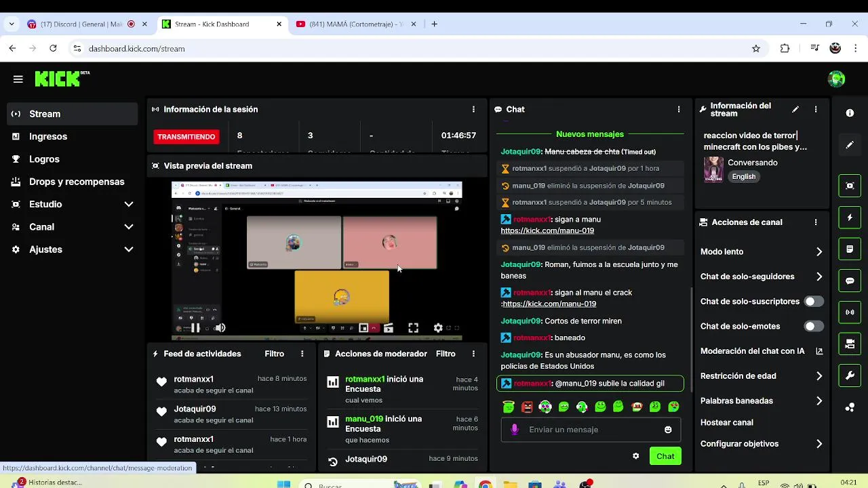Expand Modo lento settings

[x=761, y=251]
